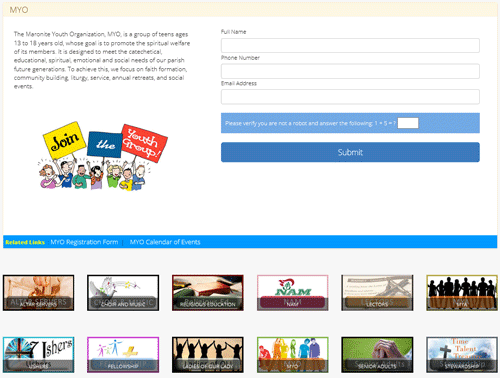The image size is (500, 378).
Task: Open the Choir and Music tile
Action: tap(123, 293)
